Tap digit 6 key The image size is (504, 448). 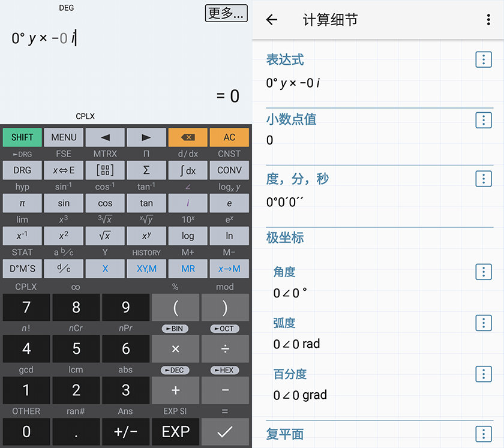pyautogui.click(x=125, y=348)
